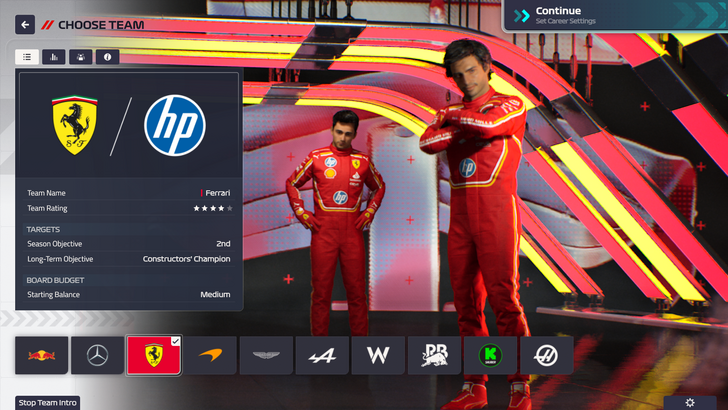The image size is (728, 410).
Task: Open the settings gear icon
Action: click(690, 402)
